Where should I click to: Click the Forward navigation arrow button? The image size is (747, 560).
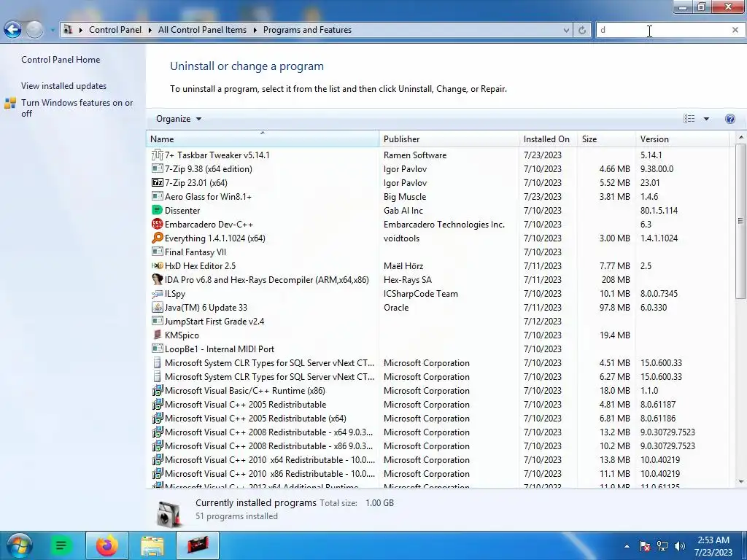tap(34, 29)
